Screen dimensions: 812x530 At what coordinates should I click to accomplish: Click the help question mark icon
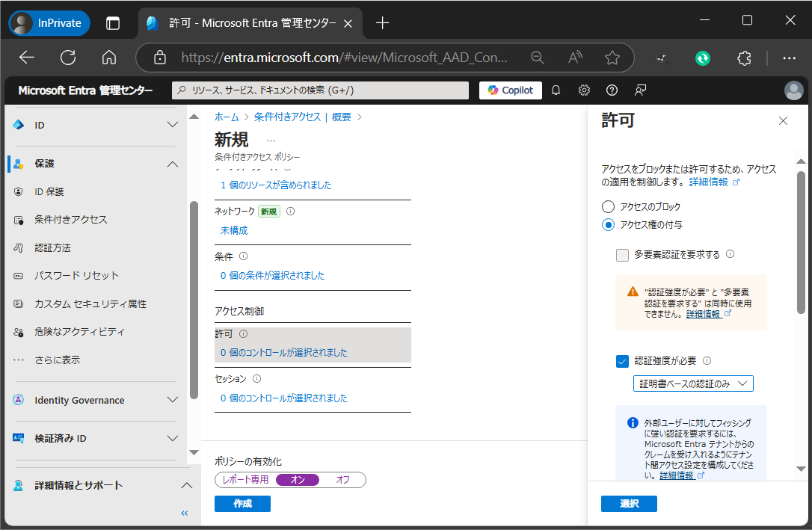(x=612, y=90)
